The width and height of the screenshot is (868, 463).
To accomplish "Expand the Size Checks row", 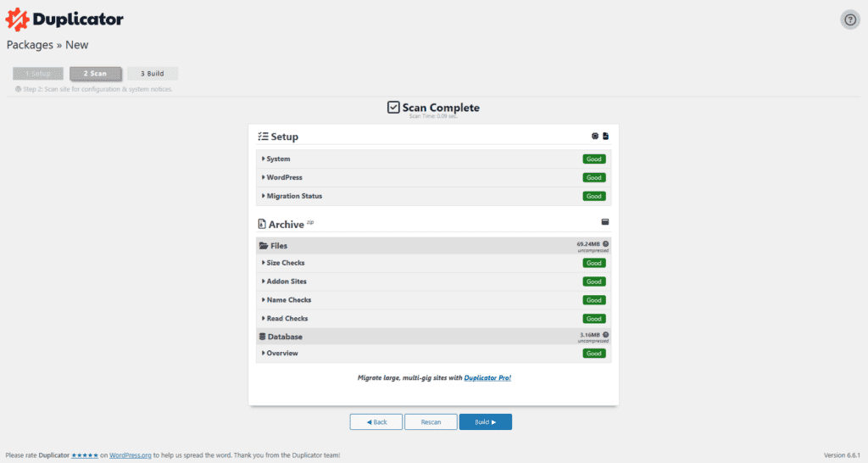I will [x=433, y=263].
